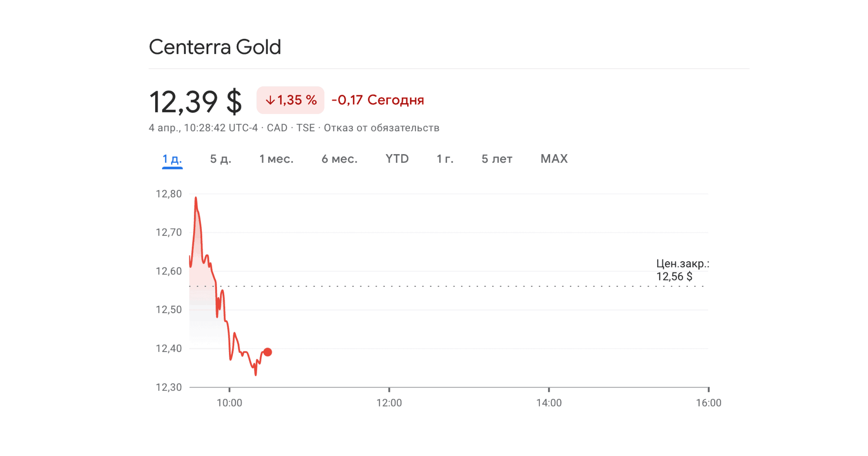Select the 1 д. time range tab

point(172,159)
